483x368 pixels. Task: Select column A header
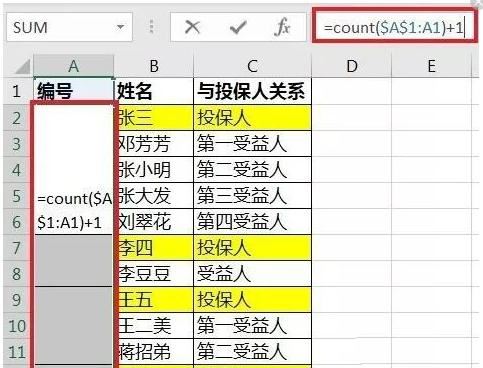click(x=74, y=66)
